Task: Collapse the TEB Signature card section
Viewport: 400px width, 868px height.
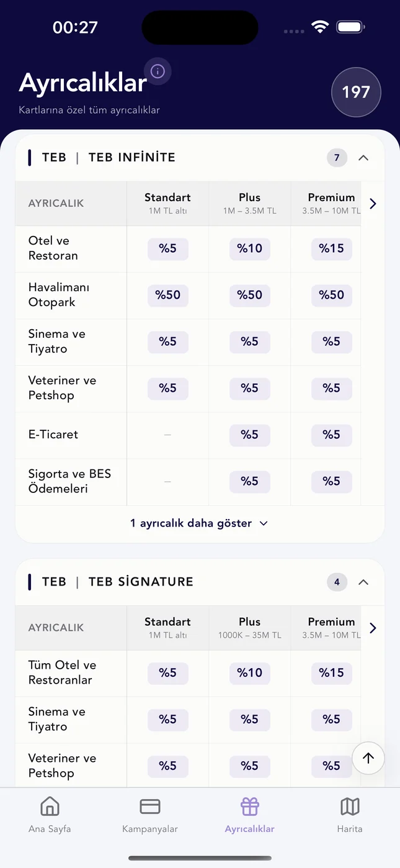Action: [x=363, y=582]
